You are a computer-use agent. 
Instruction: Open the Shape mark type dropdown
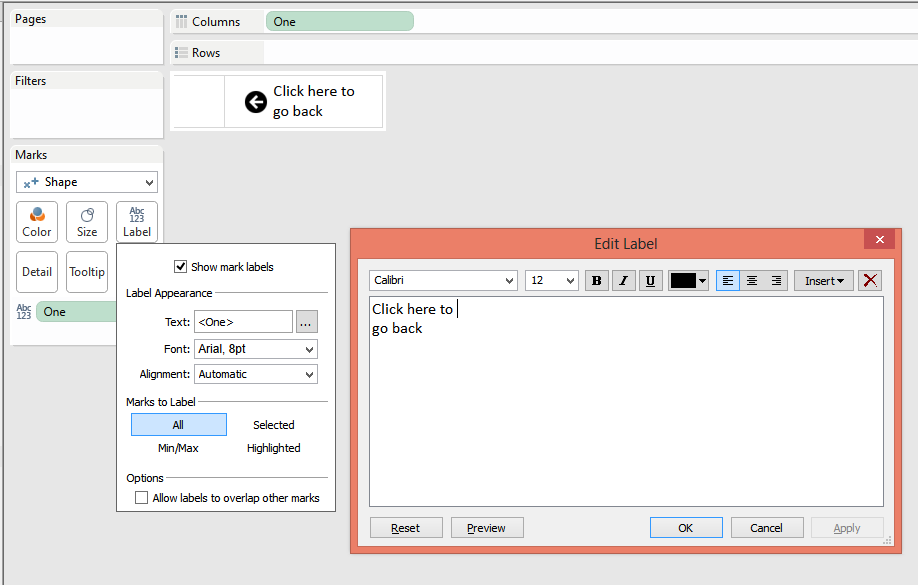(87, 182)
